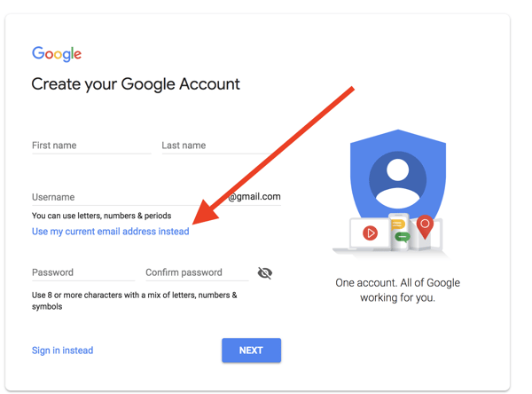Focus the Last name field

[217, 146]
